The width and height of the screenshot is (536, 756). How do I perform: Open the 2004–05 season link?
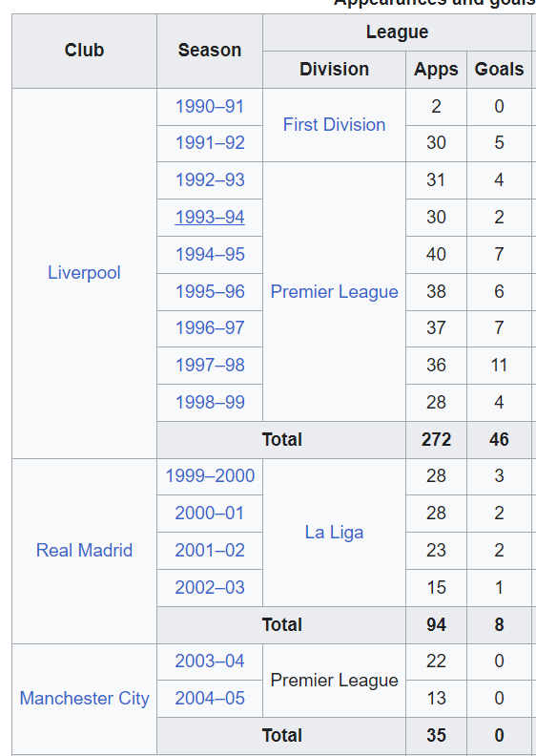click(210, 698)
